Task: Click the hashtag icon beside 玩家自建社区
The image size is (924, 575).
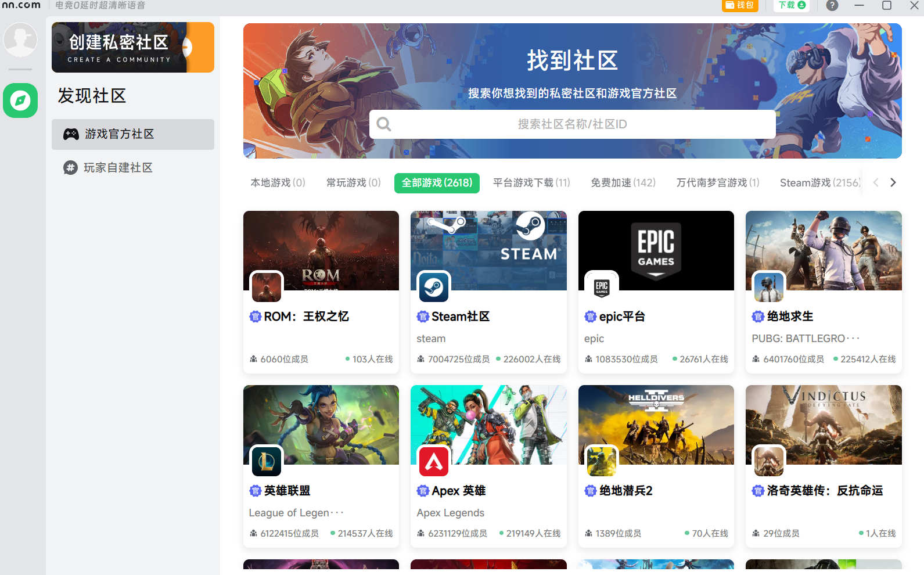Action: tap(70, 168)
